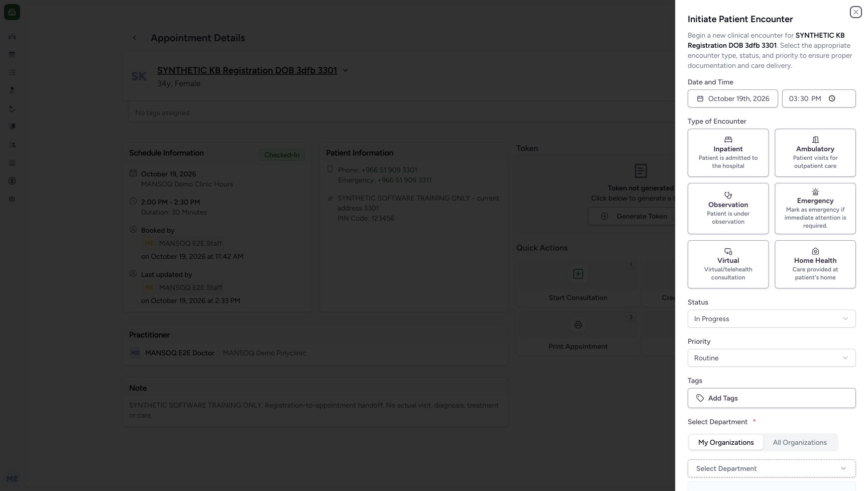Open the Select Department dropdown
The width and height of the screenshot is (868, 491).
(771, 468)
